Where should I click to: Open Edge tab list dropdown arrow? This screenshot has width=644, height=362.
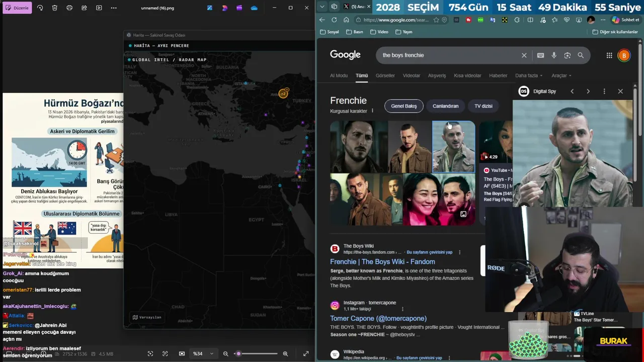(x=322, y=7)
